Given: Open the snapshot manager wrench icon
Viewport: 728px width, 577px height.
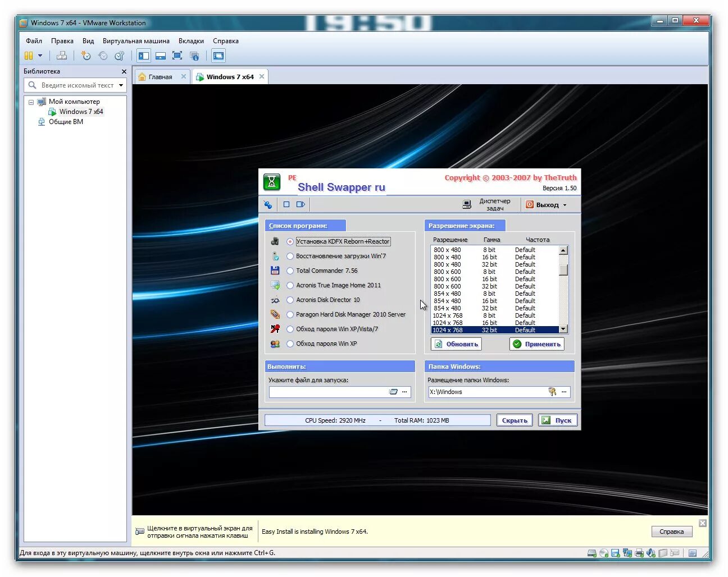Looking at the screenshot, I should point(119,56).
